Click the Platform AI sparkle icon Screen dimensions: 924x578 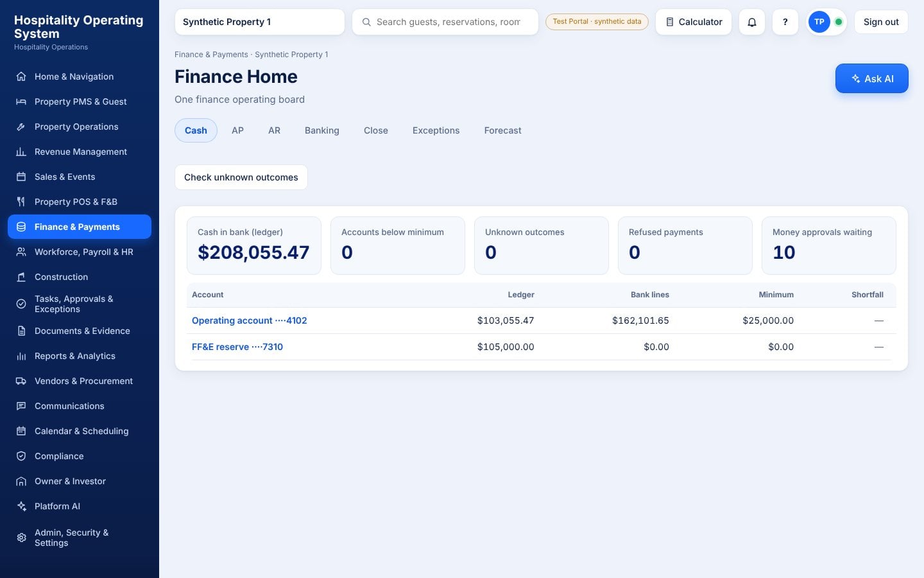21,506
